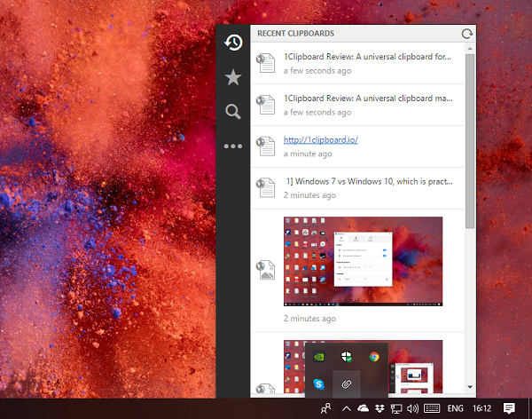
Task: Click the Skype icon in tray overflow
Action: click(x=318, y=384)
